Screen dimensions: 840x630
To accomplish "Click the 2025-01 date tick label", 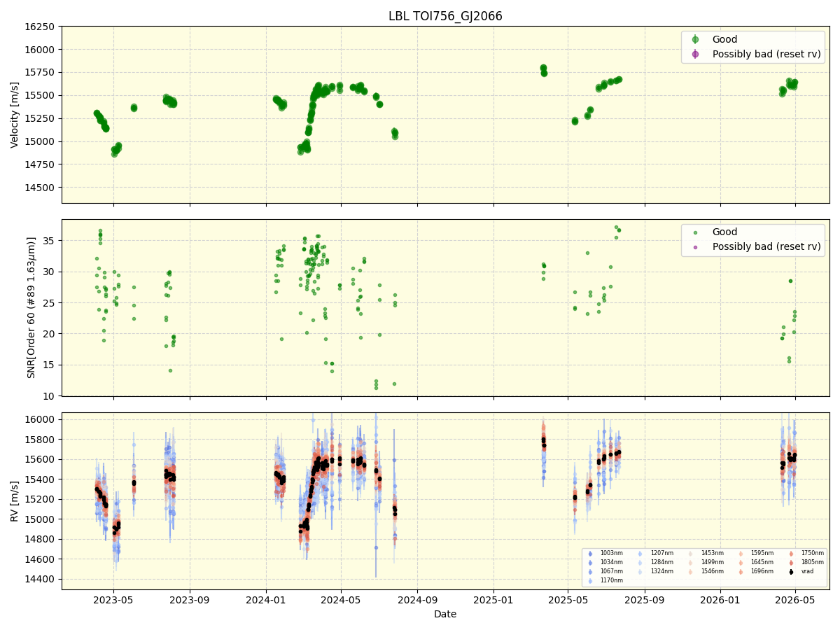I will pos(493,600).
